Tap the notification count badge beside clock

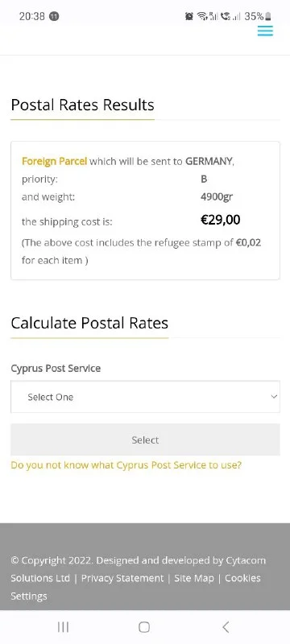click(54, 16)
